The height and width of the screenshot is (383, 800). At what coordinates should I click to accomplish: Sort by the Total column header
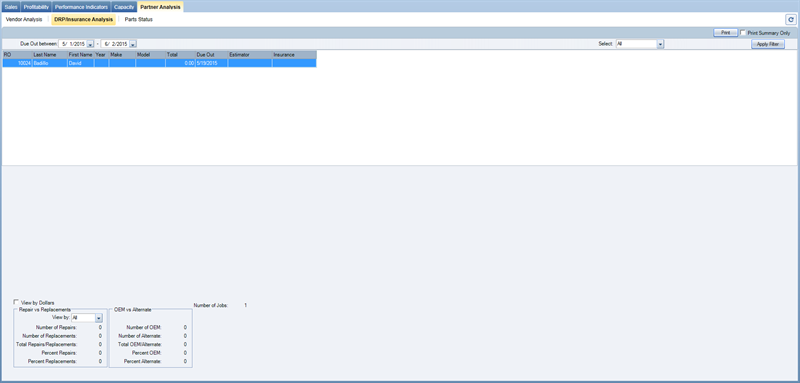coord(180,55)
